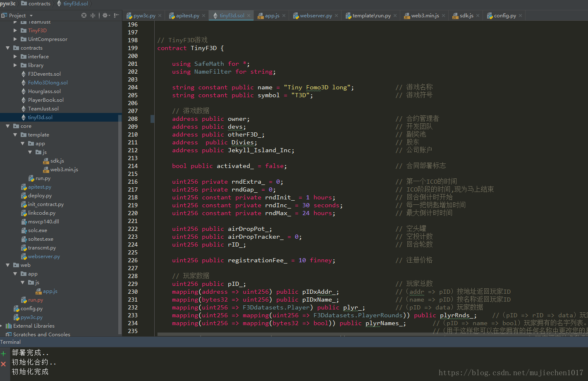
Task: Click the scroll-from-source target icon in Project panel
Action: pyautogui.click(x=84, y=15)
